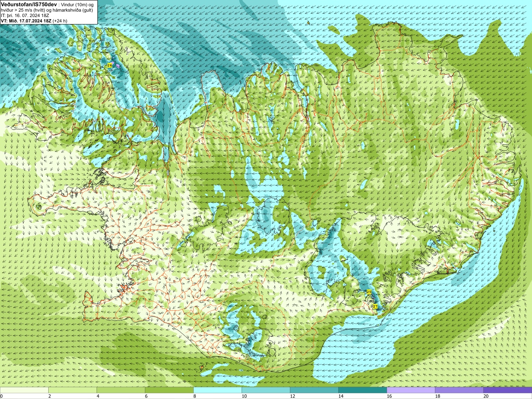Click the 8–10 m/s light cyan legend swatch

[217, 390]
